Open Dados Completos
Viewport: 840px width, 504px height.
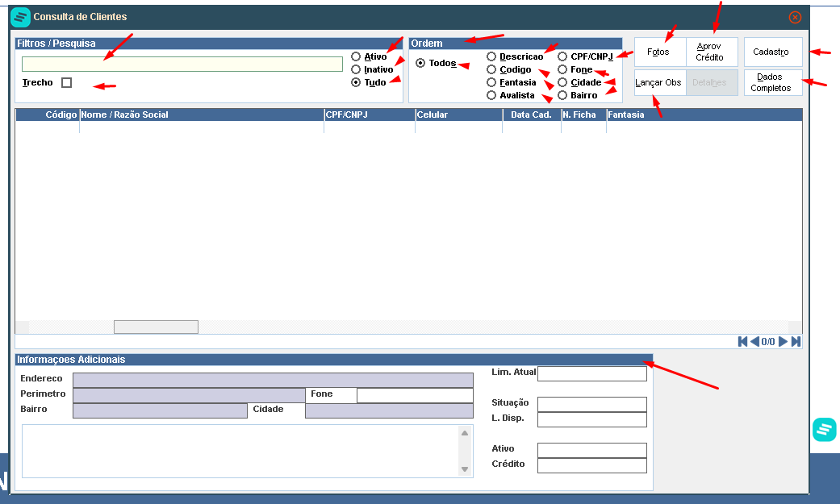(773, 82)
